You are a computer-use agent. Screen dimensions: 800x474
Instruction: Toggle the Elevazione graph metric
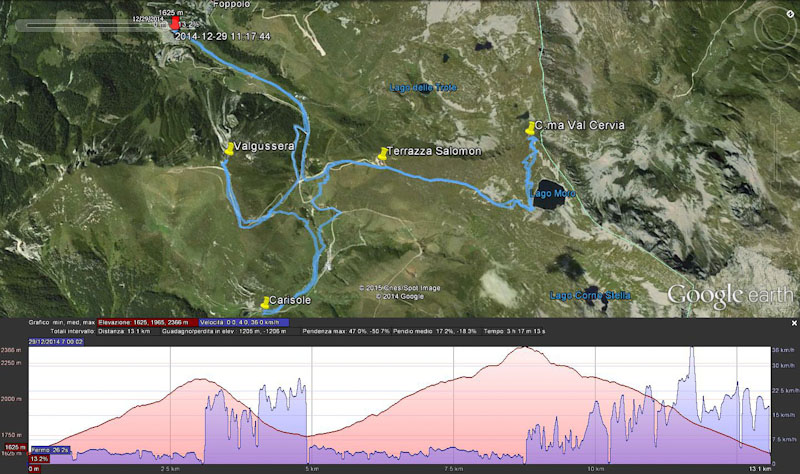click(146, 322)
